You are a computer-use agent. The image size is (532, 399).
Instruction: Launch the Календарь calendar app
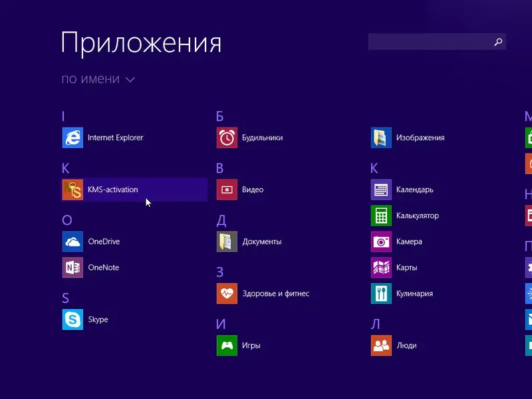(409, 190)
